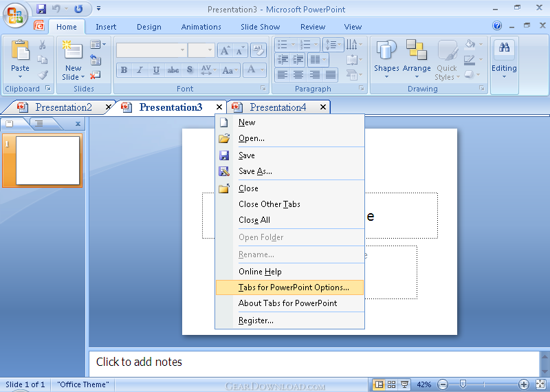Click the Redo arrow icon
550x392 pixels.
(x=78, y=9)
